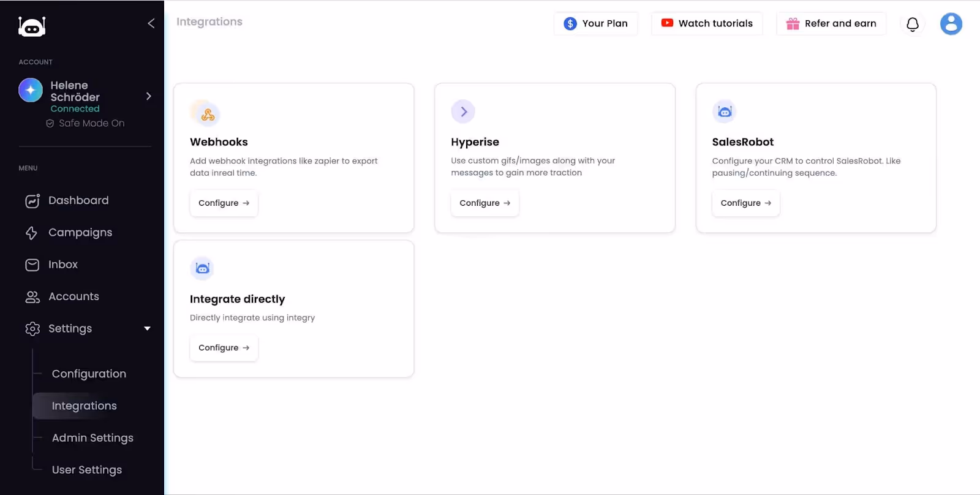The height and width of the screenshot is (495, 980).
Task: Click "Directly integrate using integry" description
Action: pos(252,317)
